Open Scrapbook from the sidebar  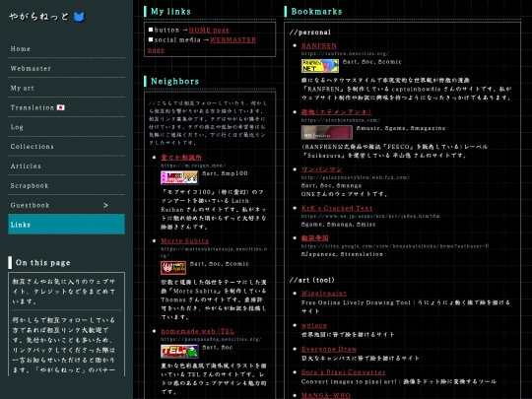pos(67,186)
